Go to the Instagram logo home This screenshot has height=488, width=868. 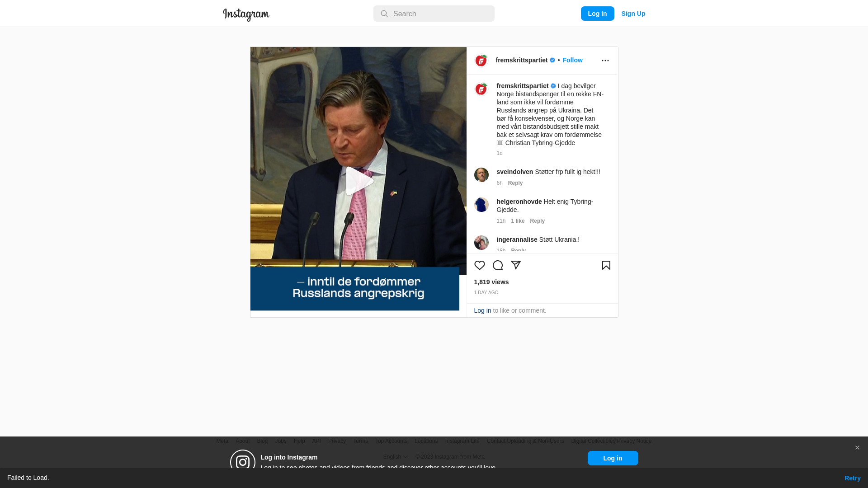(246, 14)
